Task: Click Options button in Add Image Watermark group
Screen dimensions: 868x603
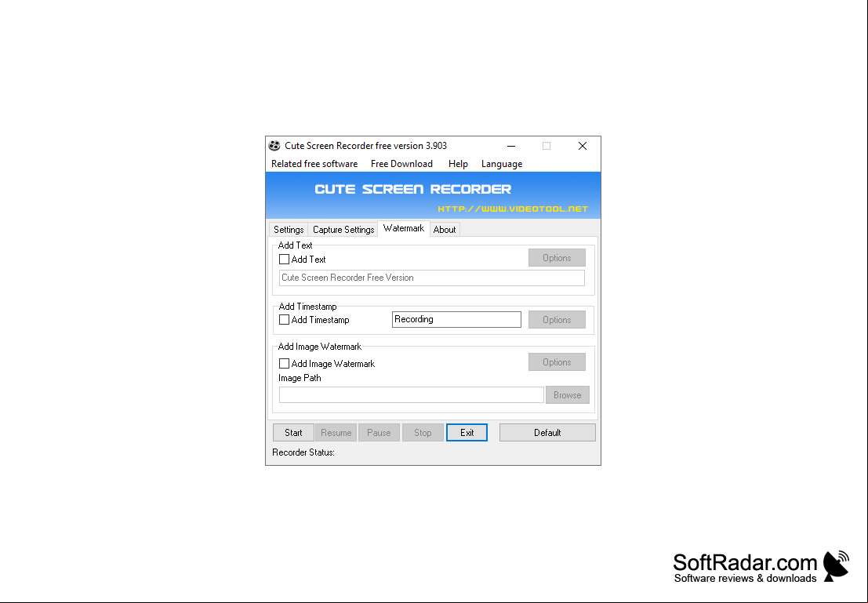Action: click(557, 362)
